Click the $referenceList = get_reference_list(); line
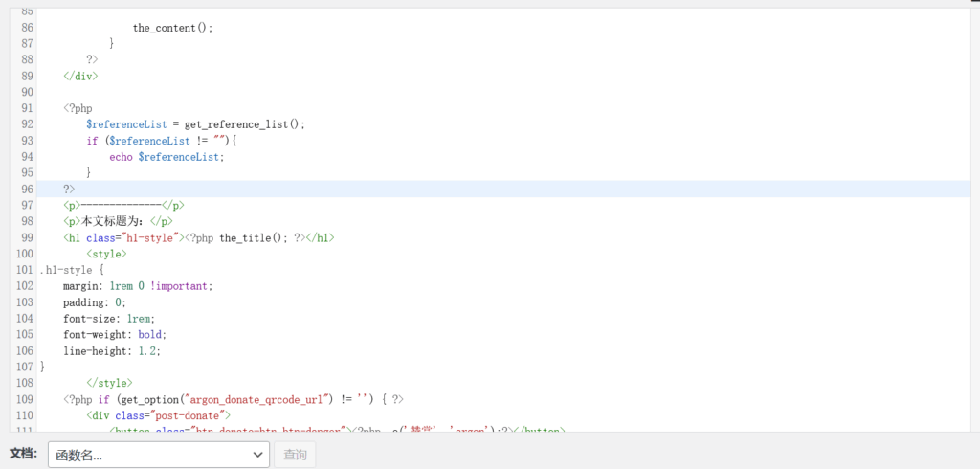The image size is (980, 469). coord(195,124)
